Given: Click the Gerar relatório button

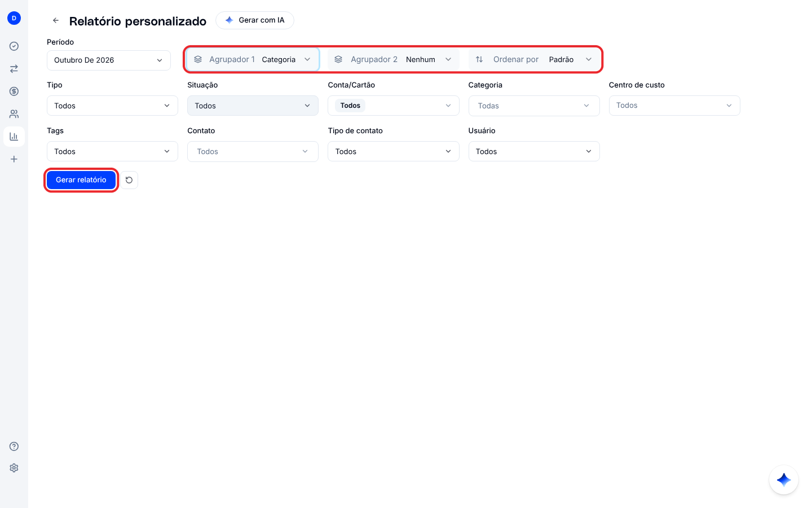Looking at the screenshot, I should (x=81, y=180).
